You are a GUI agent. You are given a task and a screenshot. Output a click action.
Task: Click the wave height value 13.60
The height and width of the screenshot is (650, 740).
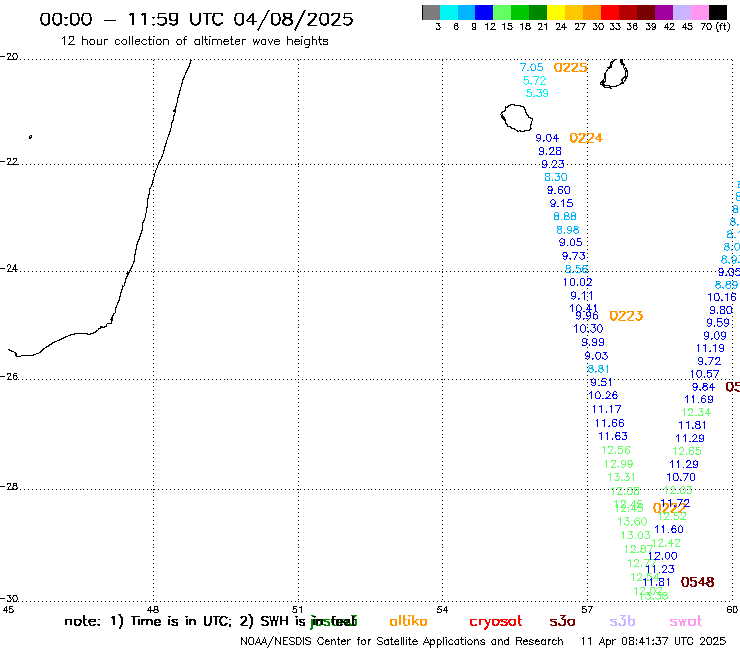coord(632,522)
